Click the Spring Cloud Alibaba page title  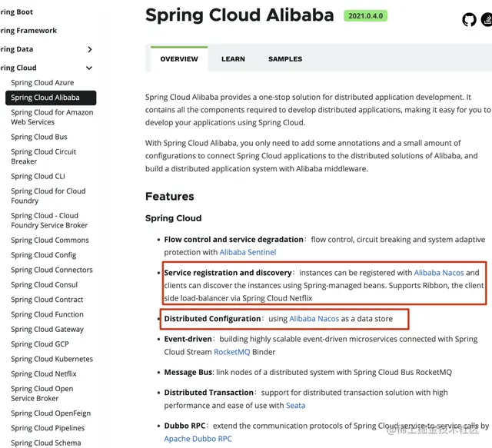tap(239, 15)
